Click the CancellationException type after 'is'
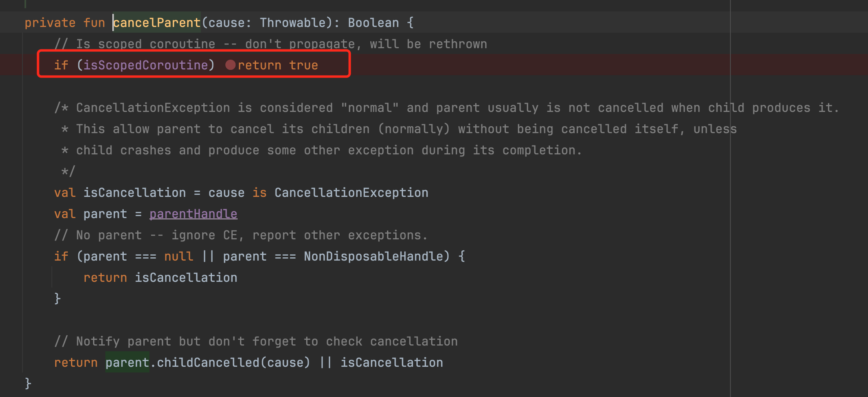Image resolution: width=868 pixels, height=397 pixels. tap(351, 193)
